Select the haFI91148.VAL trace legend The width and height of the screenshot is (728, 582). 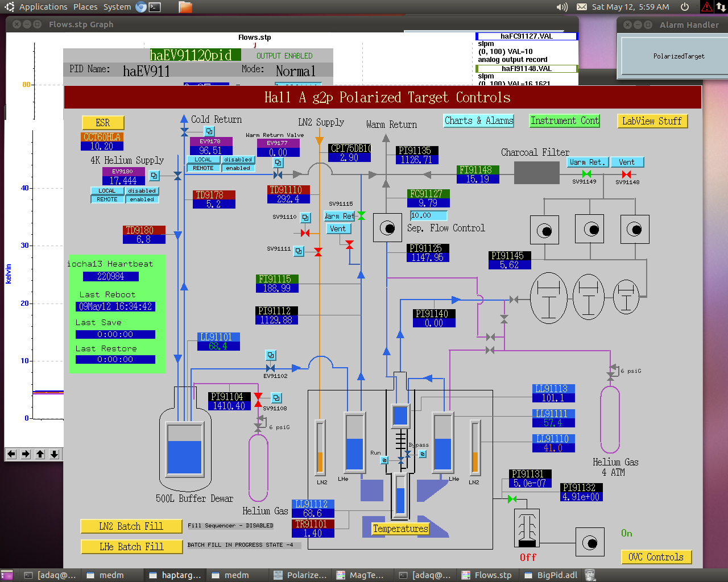point(527,68)
